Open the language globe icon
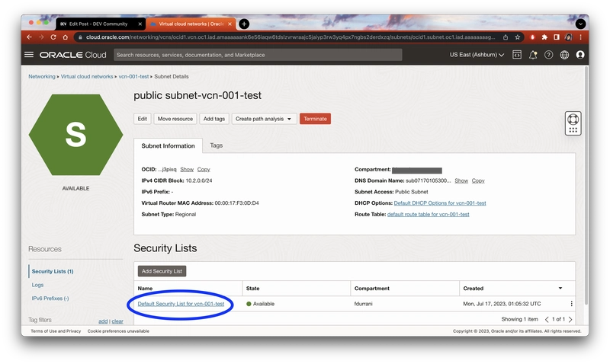Image resolution: width=610 pixels, height=364 pixels. (564, 55)
